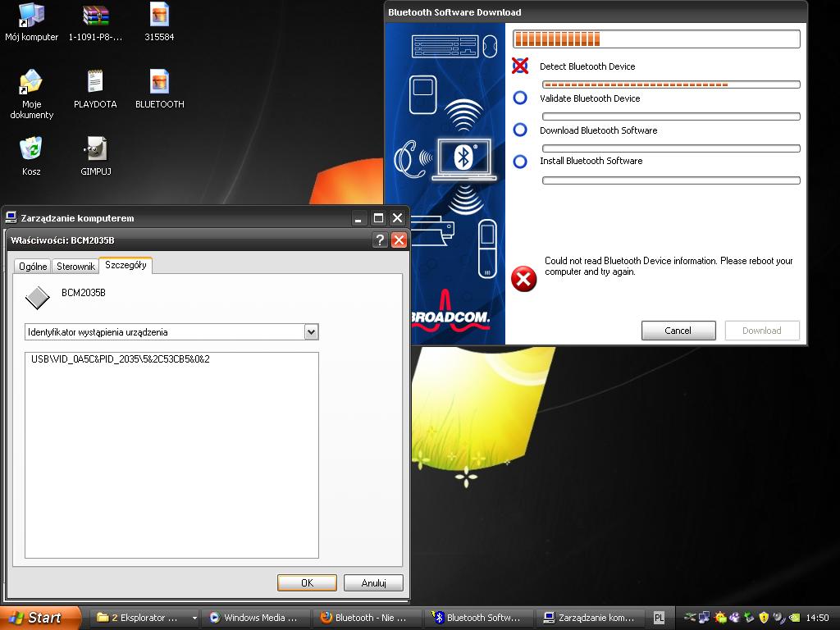Click the Bluetooth laptop graphic in installer sidebar
The height and width of the screenshot is (630, 840).
tap(464, 158)
